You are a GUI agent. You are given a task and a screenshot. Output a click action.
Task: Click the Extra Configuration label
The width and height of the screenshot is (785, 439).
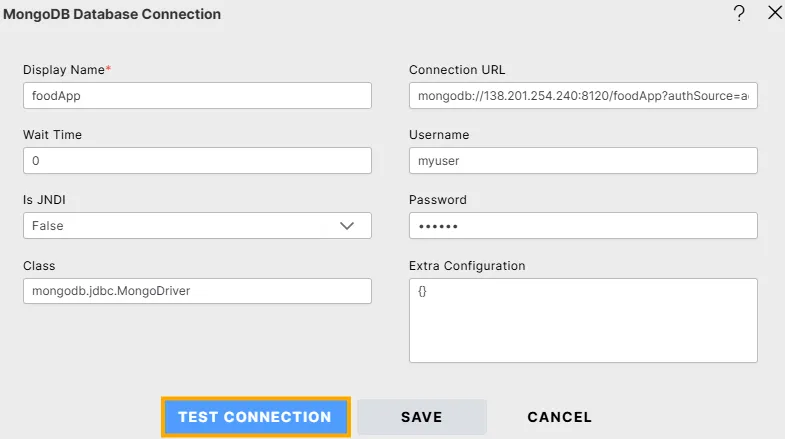[467, 266]
